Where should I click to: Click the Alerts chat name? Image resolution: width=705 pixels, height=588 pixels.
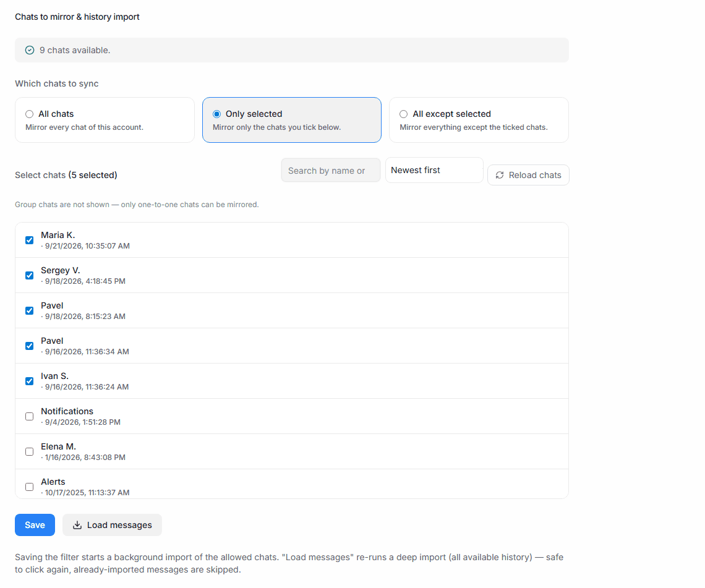pyautogui.click(x=53, y=482)
